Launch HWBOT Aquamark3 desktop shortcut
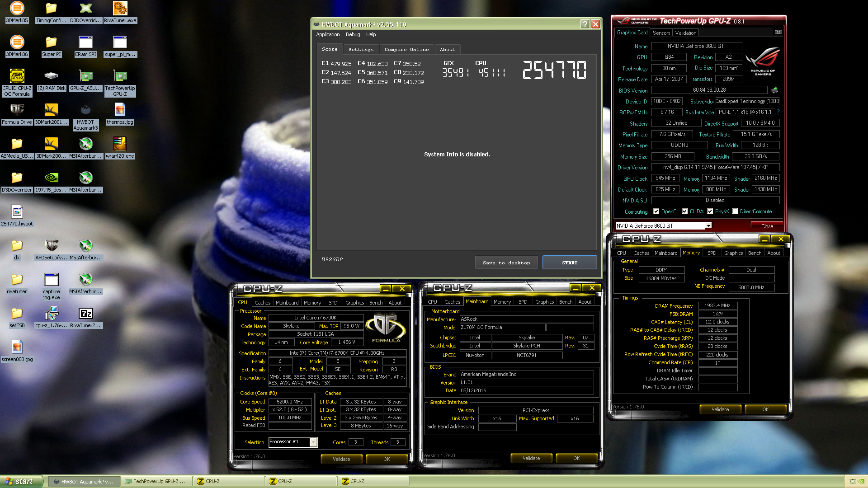This screenshot has width=868, height=488. pyautogui.click(x=85, y=117)
